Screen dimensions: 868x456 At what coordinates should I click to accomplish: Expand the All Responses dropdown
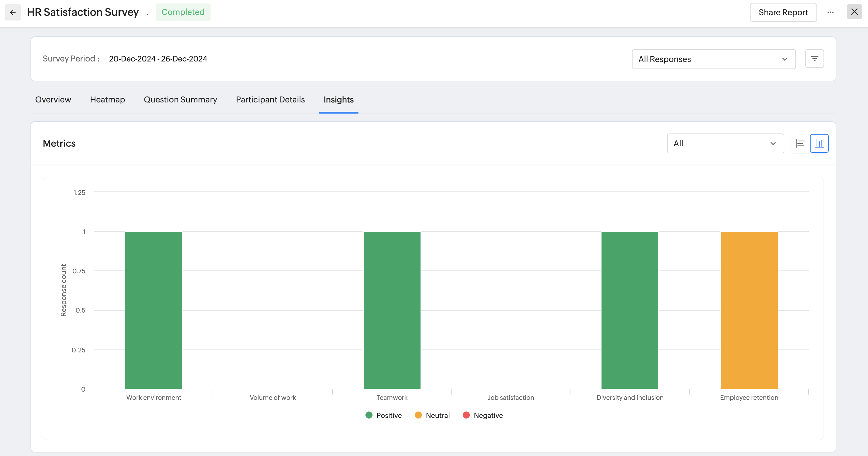714,59
